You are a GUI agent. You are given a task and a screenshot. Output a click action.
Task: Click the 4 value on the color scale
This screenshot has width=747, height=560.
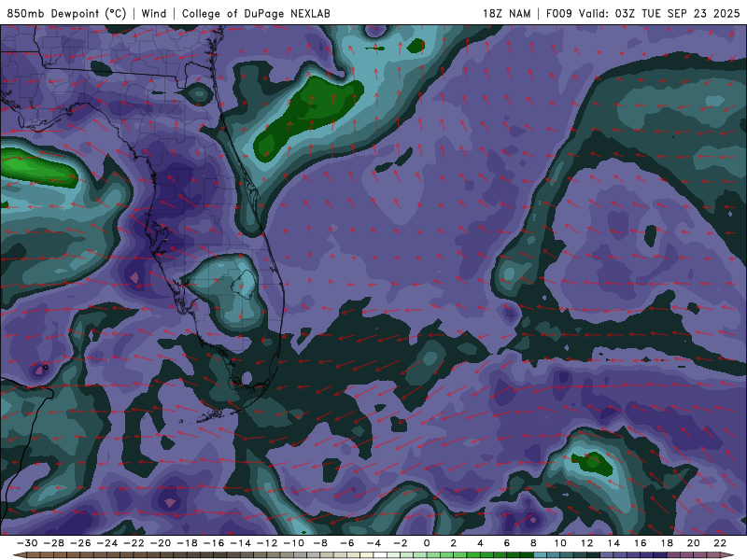pos(480,543)
